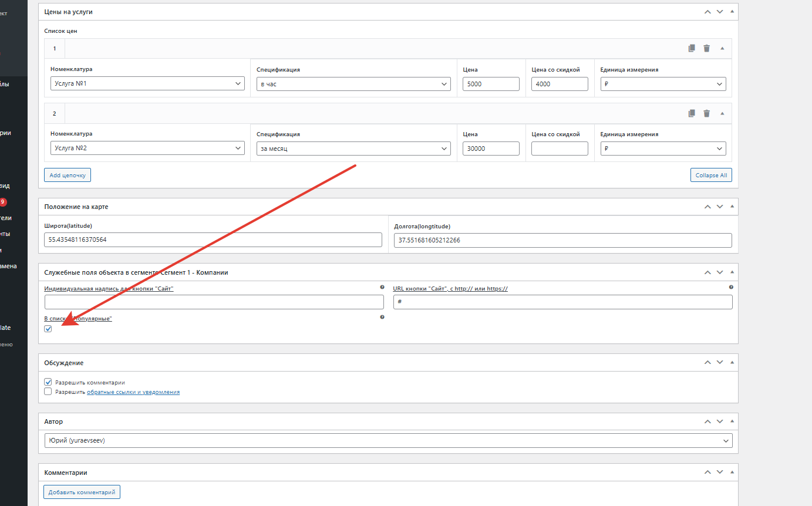The width and height of the screenshot is (812, 506).
Task: Open "обратные ссылки и уведомления" link
Action: click(x=133, y=392)
